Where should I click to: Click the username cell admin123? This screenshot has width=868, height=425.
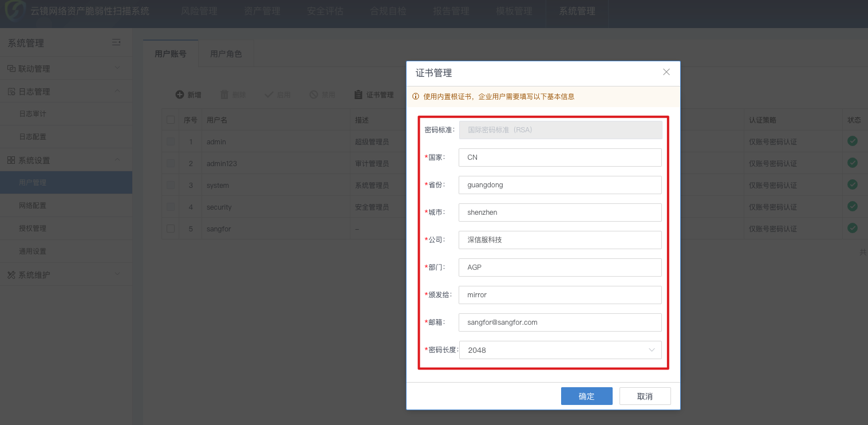point(222,164)
